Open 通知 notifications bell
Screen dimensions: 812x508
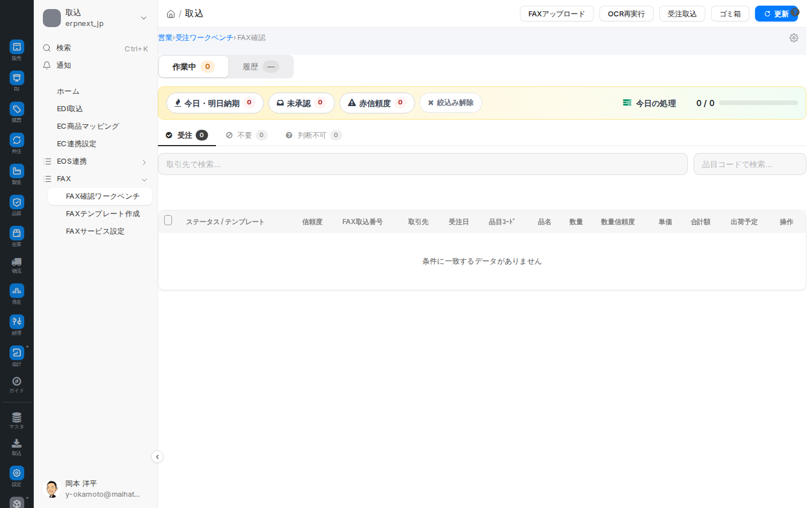coord(96,65)
